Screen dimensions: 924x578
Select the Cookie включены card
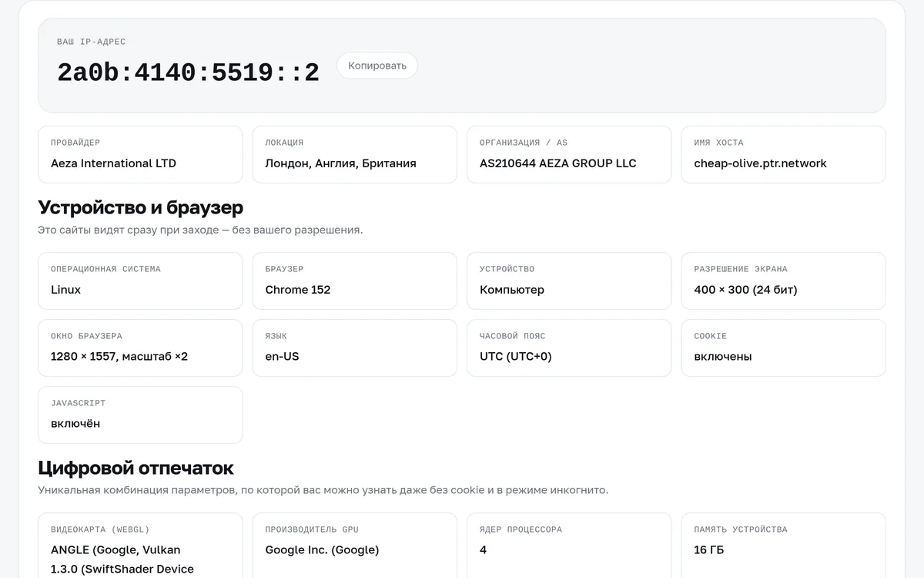[784, 348]
